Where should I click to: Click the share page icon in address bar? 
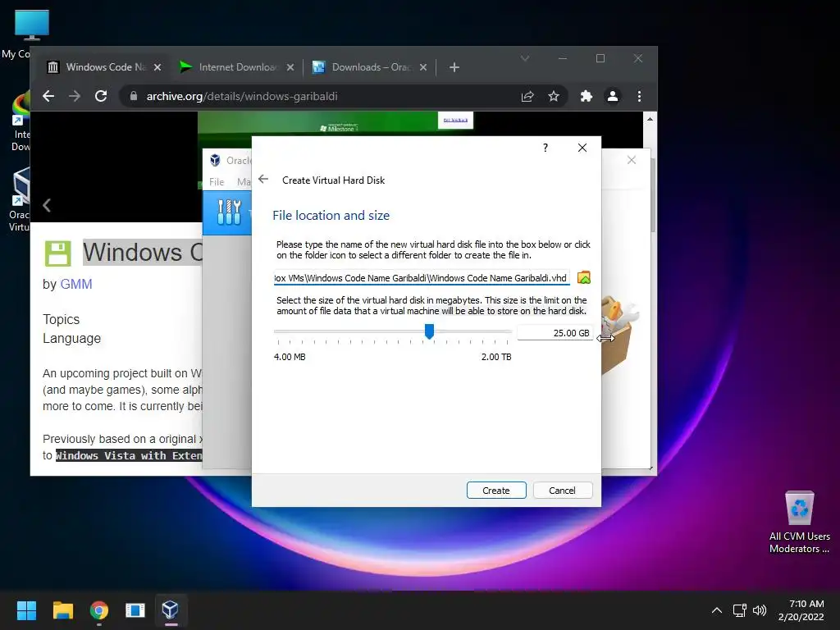pyautogui.click(x=527, y=97)
